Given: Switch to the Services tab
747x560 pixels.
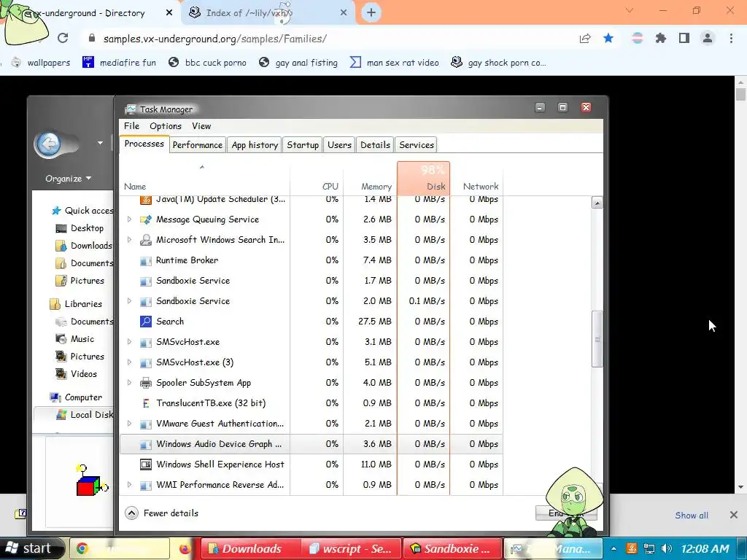Looking at the screenshot, I should (x=417, y=145).
